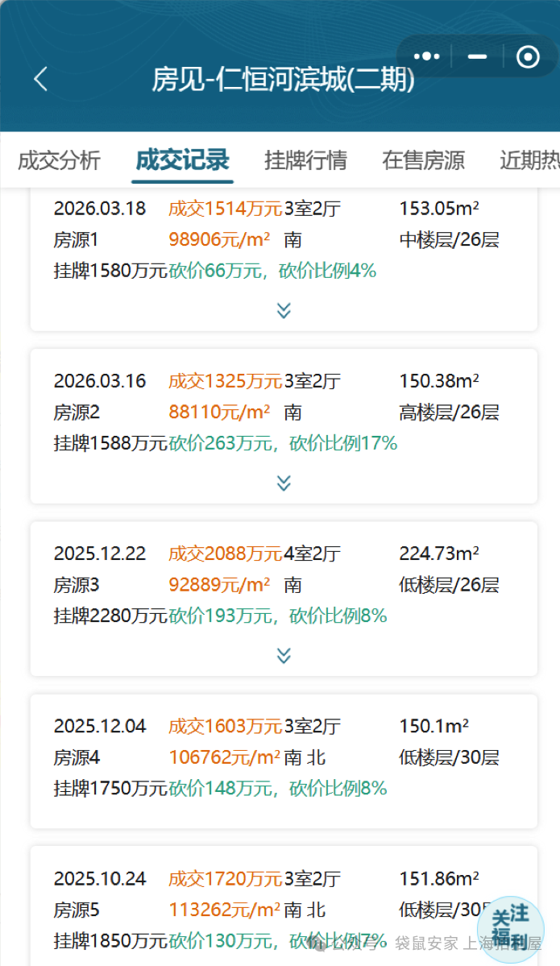The width and height of the screenshot is (560, 966).
Task: Expand details for 房源2 with double chevron
Action: click(284, 483)
